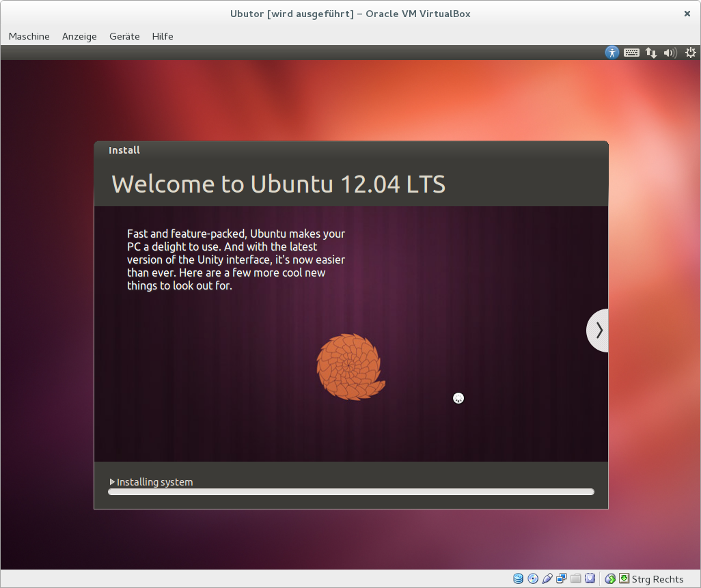The image size is (701, 588).
Task: Click the video capture/CPU chip icon
Action: point(590,579)
